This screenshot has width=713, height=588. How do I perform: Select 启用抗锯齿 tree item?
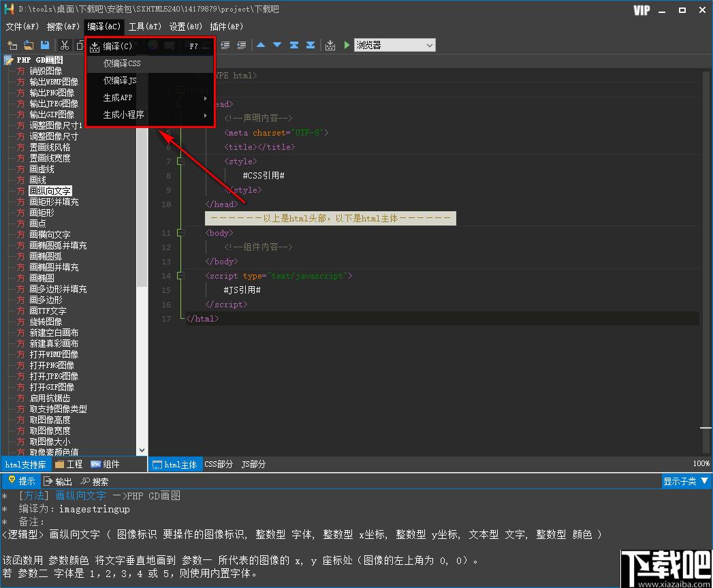coord(50,398)
